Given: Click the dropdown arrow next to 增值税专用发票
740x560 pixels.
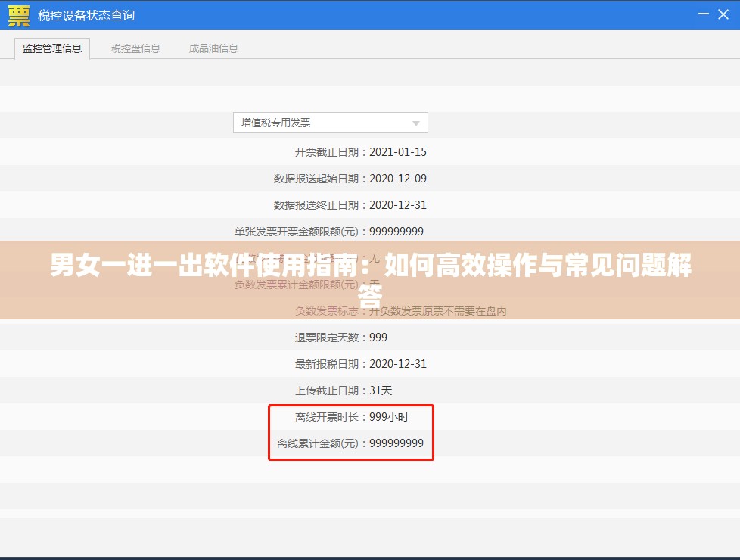Looking at the screenshot, I should [415, 122].
